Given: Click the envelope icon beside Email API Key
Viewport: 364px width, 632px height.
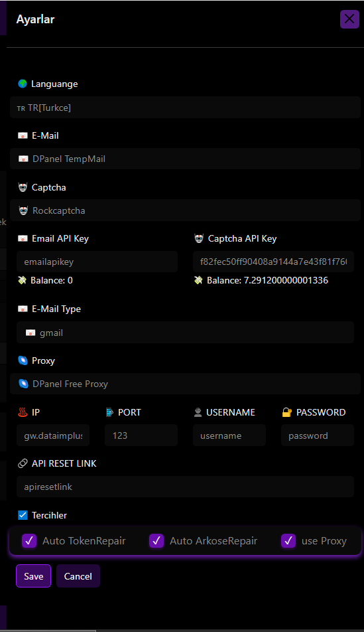Looking at the screenshot, I should pyautogui.click(x=23, y=238).
